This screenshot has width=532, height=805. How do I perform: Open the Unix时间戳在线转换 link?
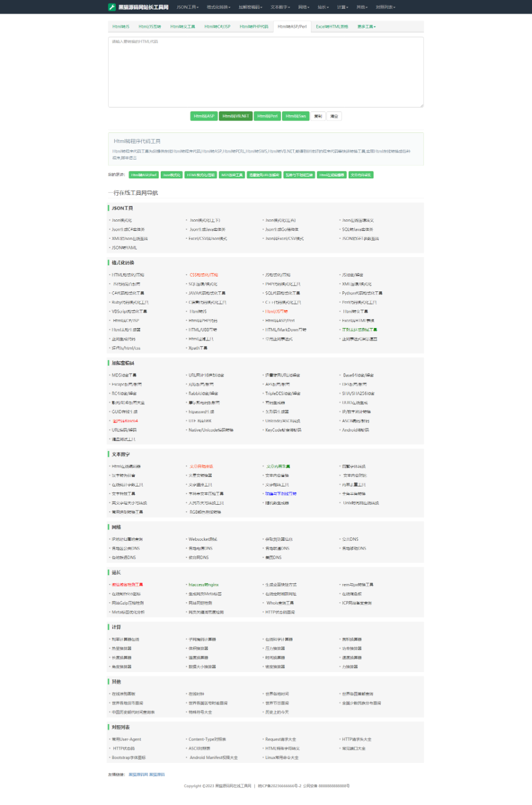361,503
